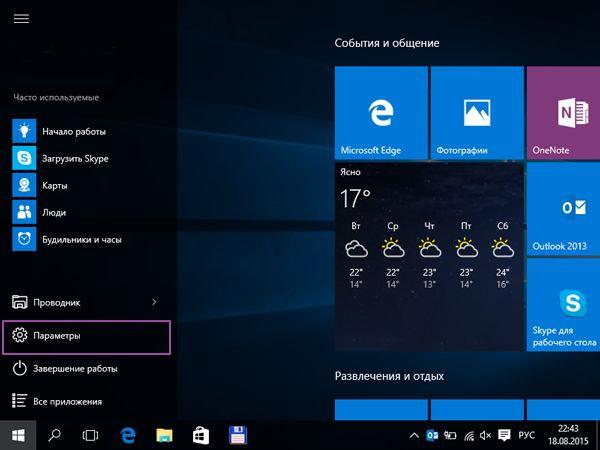
Task: Show Все приложения list
Action: (x=86, y=401)
